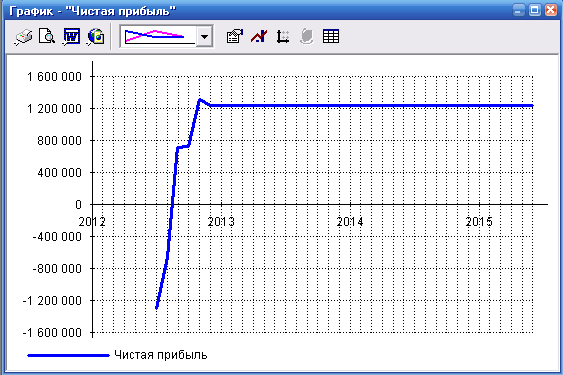
Task: Click the 2012 x-axis label
Action: point(92,222)
